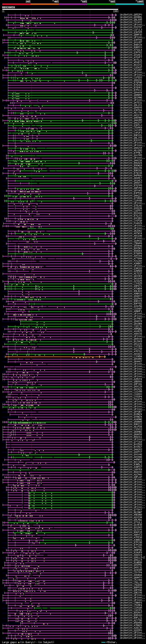Select hit UniRef100_B9SMV7
Screen dimensions: 146x644
tap(131, 613)
